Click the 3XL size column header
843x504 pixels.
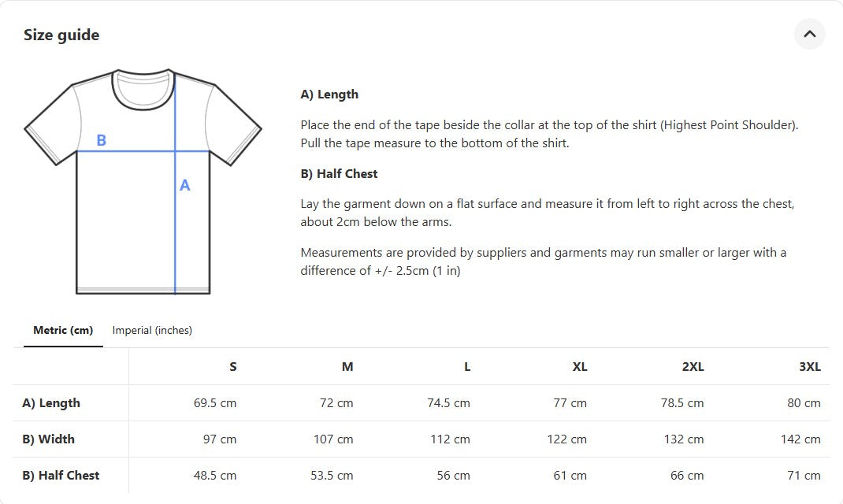pos(809,366)
